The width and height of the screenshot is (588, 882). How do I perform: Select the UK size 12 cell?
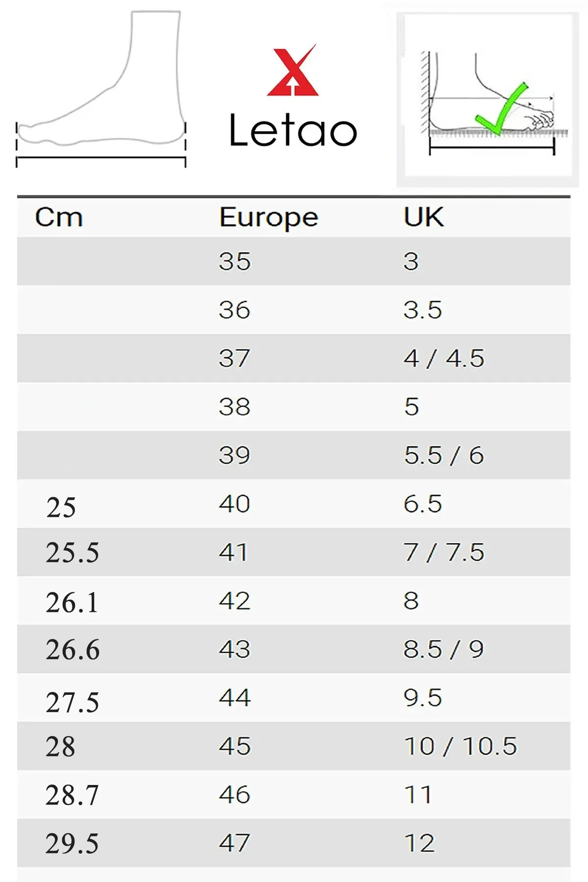pyautogui.click(x=419, y=843)
